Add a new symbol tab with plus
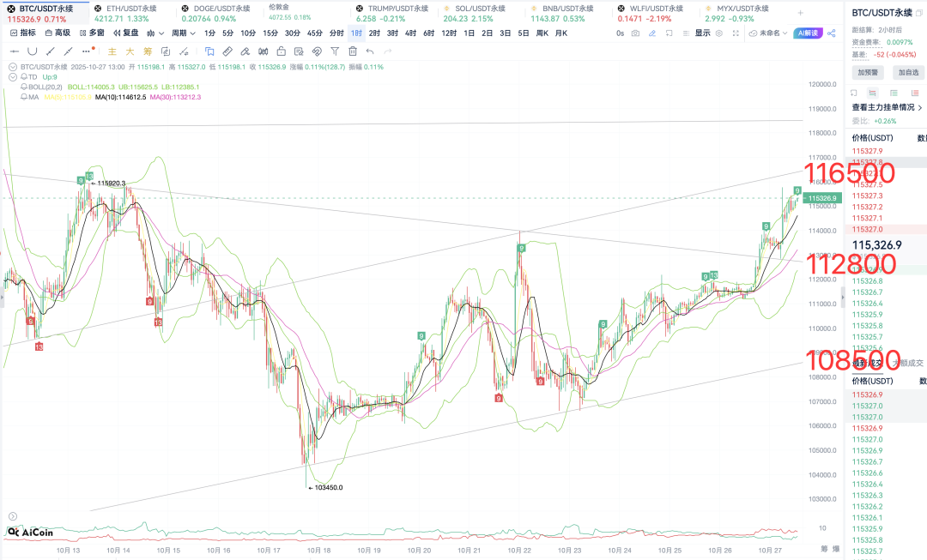Viewport: 927px width, 560px height. 801,13
